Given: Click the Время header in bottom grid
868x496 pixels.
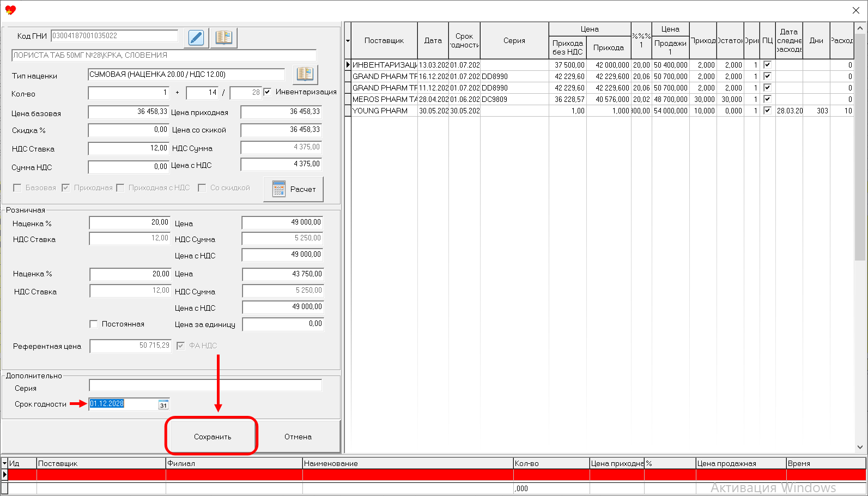Looking at the screenshot, I should click(x=826, y=463).
